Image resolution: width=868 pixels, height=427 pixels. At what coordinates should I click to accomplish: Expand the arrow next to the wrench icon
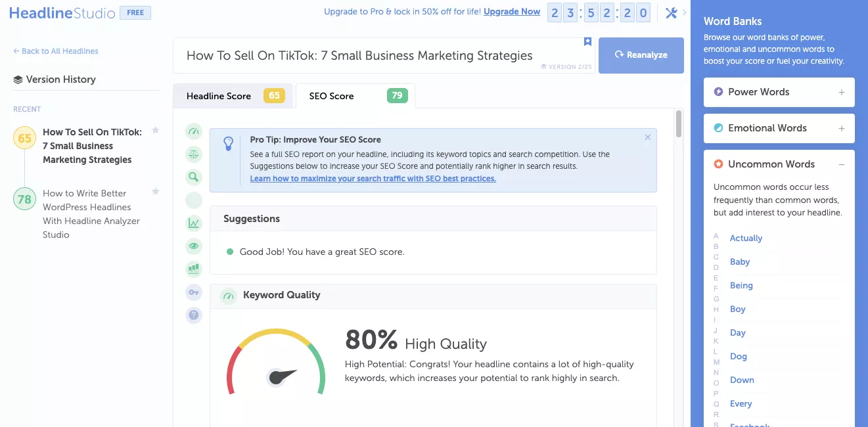click(685, 12)
